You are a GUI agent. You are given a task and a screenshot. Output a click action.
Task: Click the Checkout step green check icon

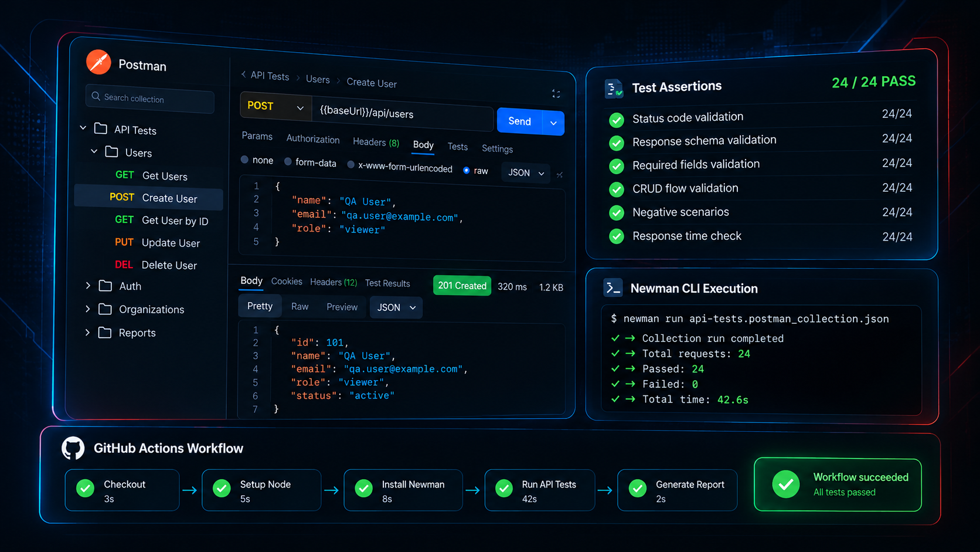pos(86,488)
